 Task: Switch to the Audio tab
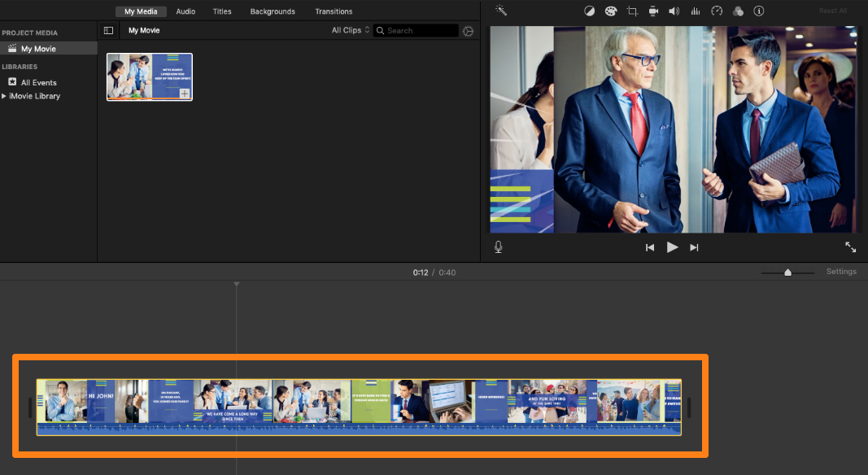click(185, 11)
